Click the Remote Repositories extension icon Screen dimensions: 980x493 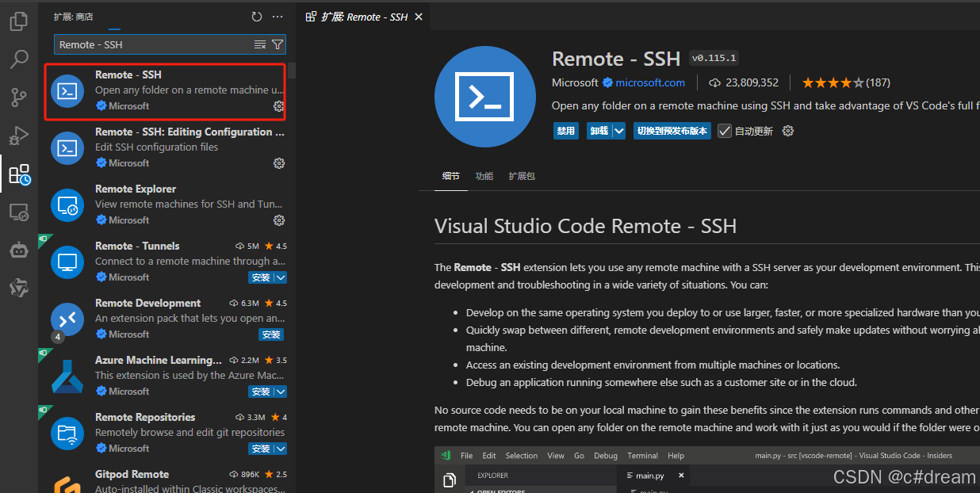67,433
